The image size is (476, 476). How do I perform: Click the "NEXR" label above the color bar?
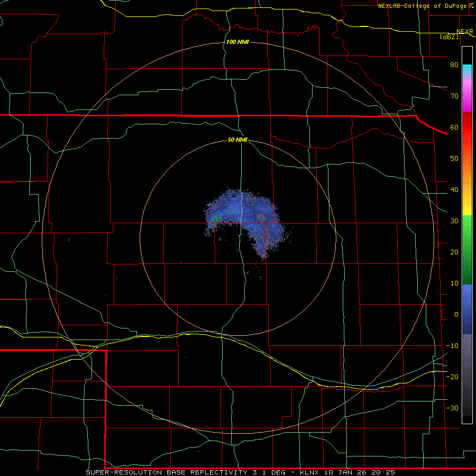pyautogui.click(x=465, y=31)
